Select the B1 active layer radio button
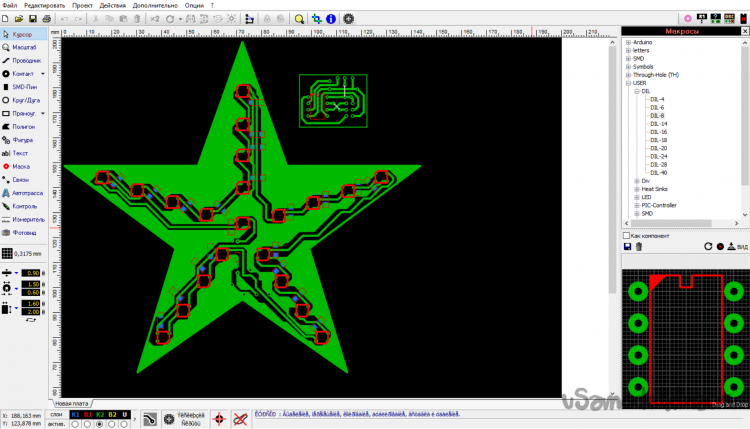 (x=87, y=424)
